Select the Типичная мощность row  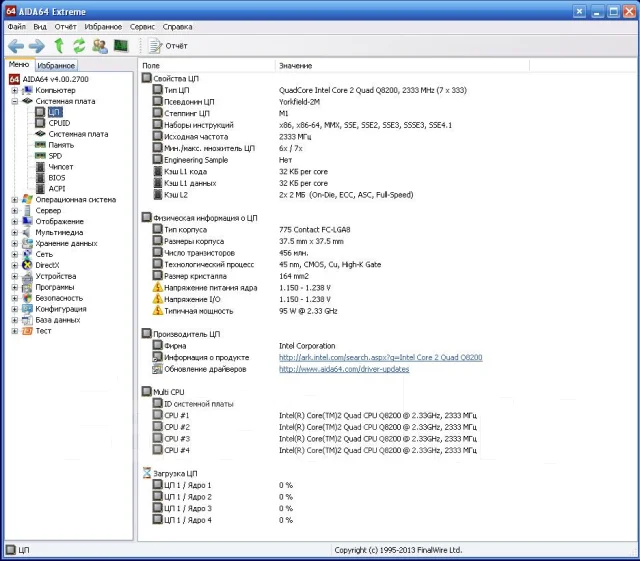(245, 311)
